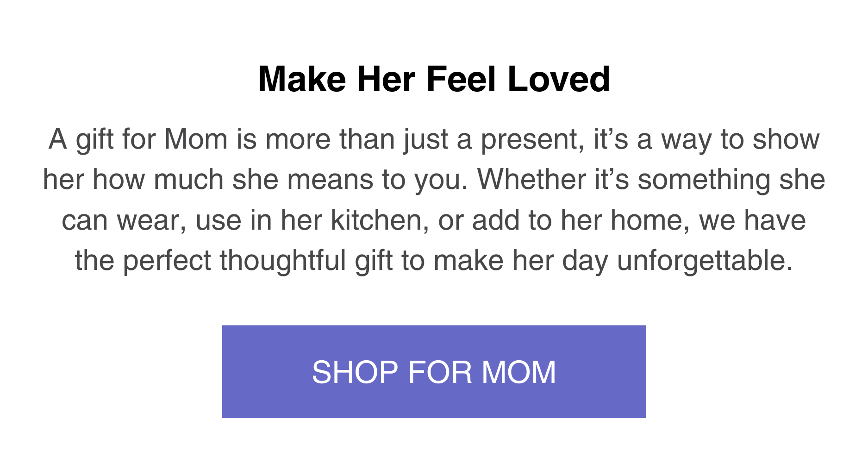Click the paragraph line starting 'can wear, use'
Viewport: 868px width, 463px height.
(x=434, y=220)
